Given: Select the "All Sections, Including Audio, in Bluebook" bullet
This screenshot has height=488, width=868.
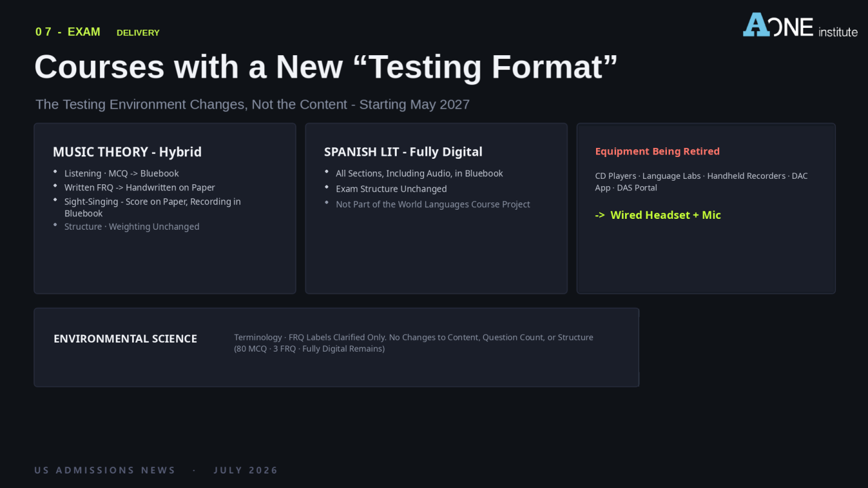Looking at the screenshot, I should pyautogui.click(x=420, y=173).
